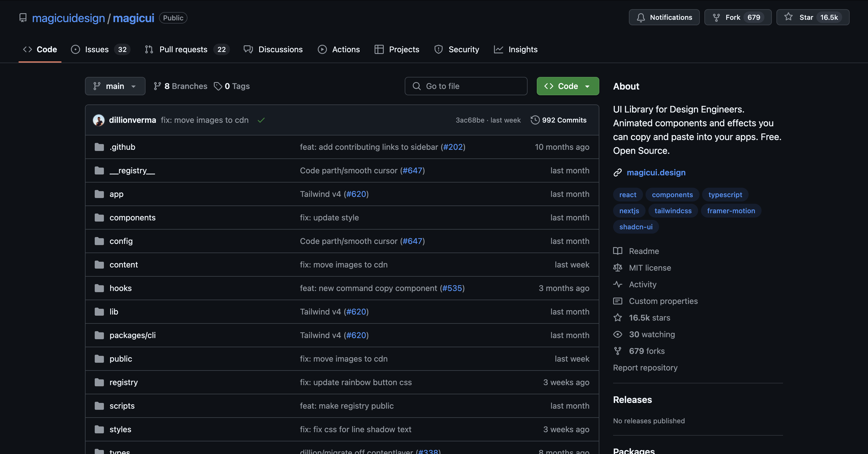Click the Notifications button label
The height and width of the screenshot is (454, 868).
671,18
